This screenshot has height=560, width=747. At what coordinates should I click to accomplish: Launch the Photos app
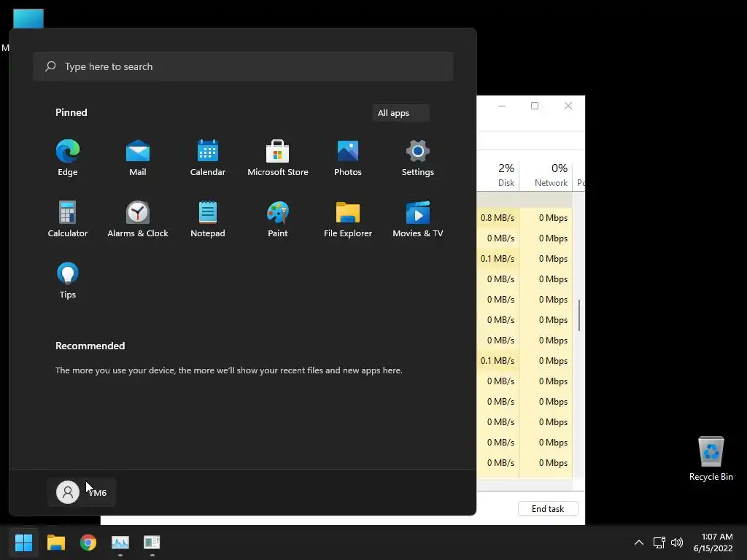(348, 158)
